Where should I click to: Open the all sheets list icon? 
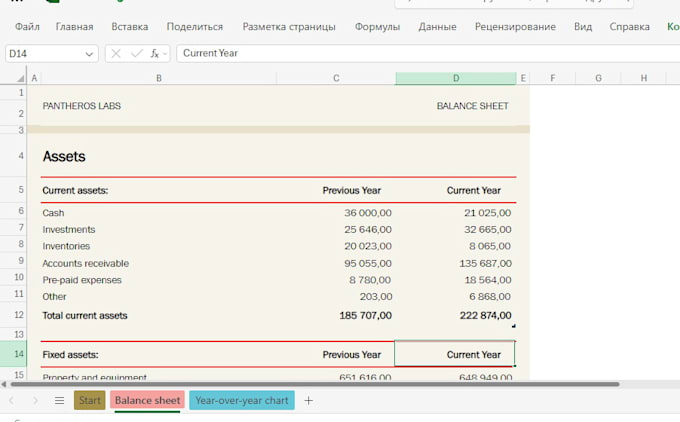point(59,400)
